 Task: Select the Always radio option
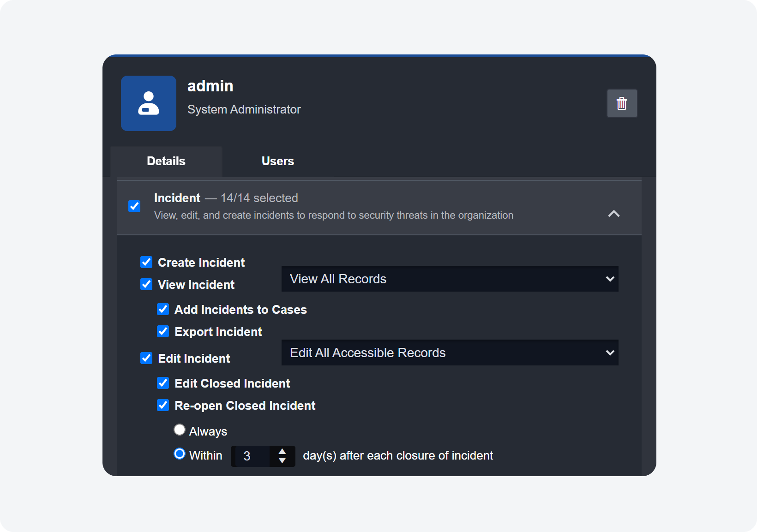pos(180,430)
